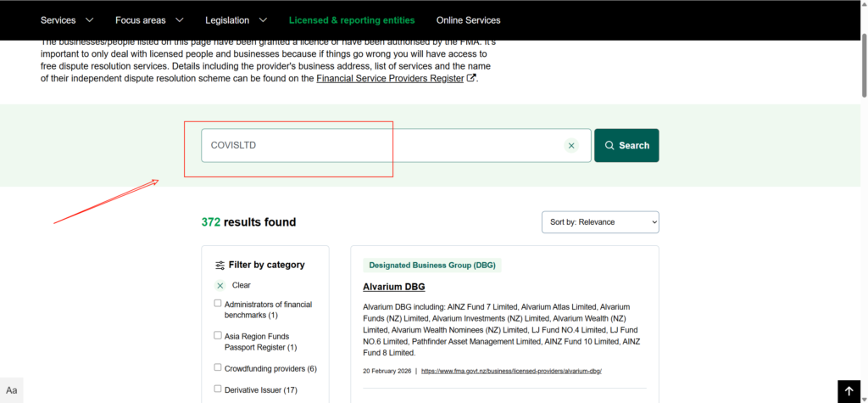Go to Licensed & reporting entities
This screenshot has width=868, height=403.
pyautogui.click(x=352, y=20)
